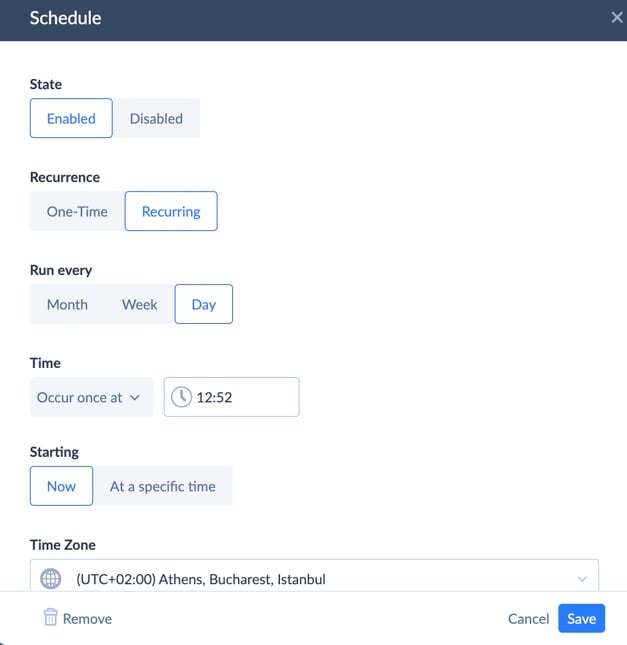Select Day as run interval
This screenshot has height=645, width=627.
coord(204,304)
